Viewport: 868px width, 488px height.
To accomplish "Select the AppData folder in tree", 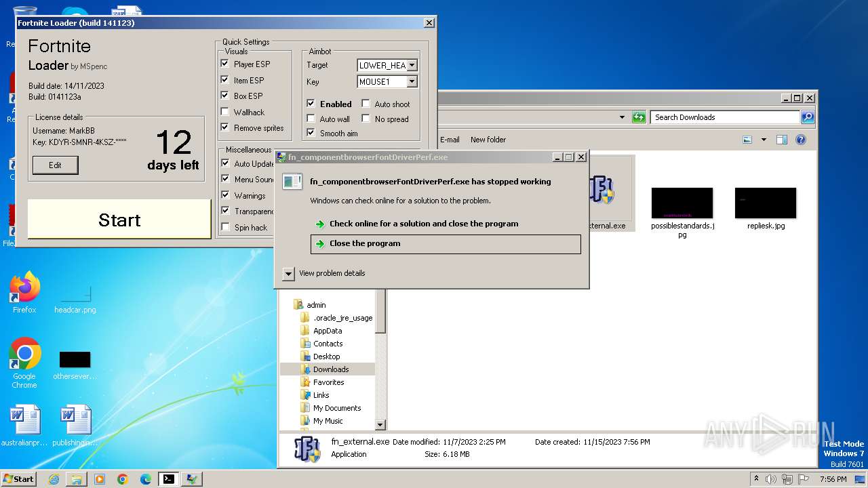I will tap(328, 331).
